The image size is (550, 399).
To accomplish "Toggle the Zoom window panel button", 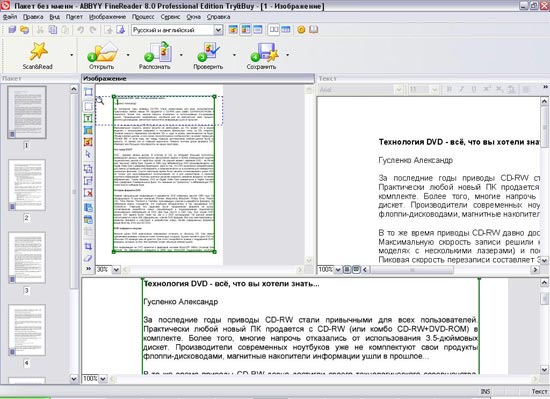I will tap(286, 30).
